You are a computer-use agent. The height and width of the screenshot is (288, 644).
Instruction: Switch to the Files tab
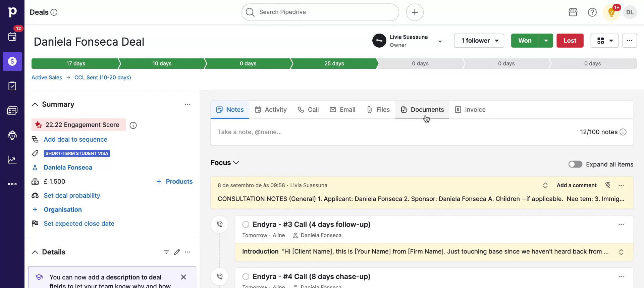pyautogui.click(x=378, y=110)
